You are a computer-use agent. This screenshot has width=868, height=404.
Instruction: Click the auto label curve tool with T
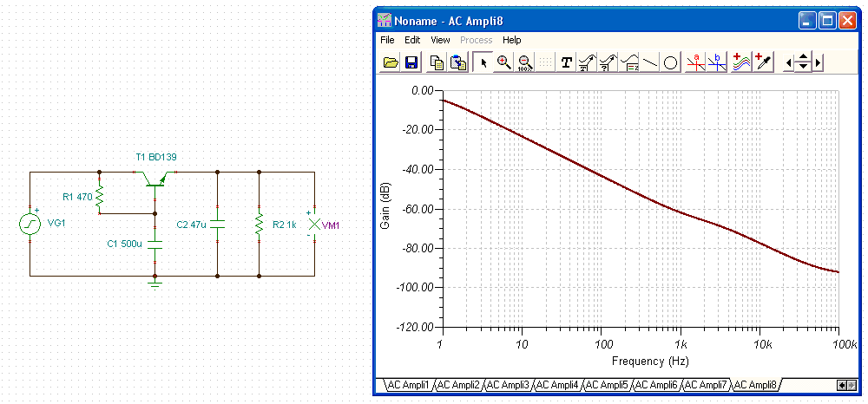click(588, 62)
